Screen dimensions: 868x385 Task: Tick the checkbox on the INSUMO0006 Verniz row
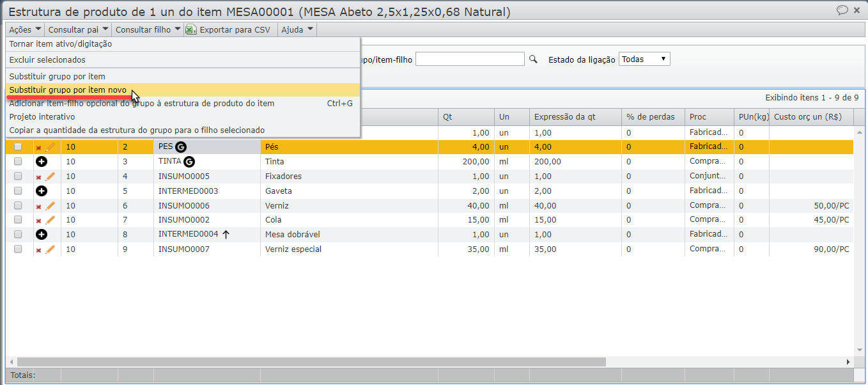click(x=18, y=206)
